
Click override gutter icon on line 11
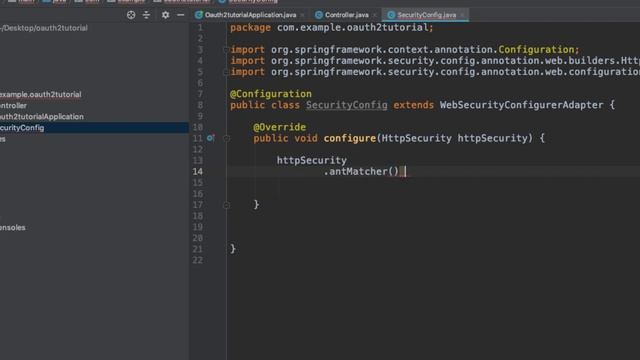211,138
